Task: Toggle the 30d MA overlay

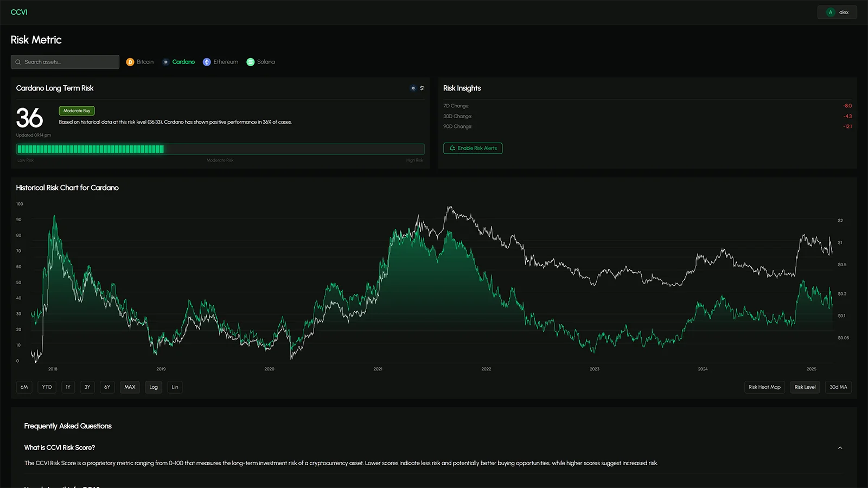Action: point(838,387)
